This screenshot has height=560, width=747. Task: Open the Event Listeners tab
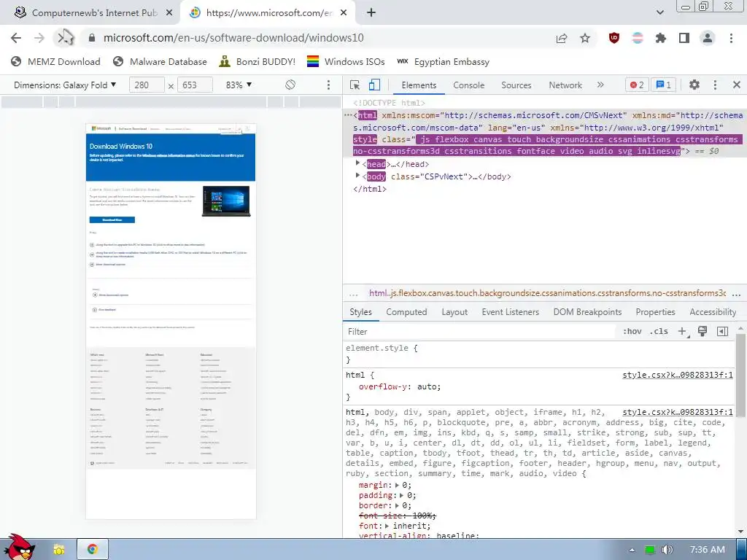click(x=510, y=312)
